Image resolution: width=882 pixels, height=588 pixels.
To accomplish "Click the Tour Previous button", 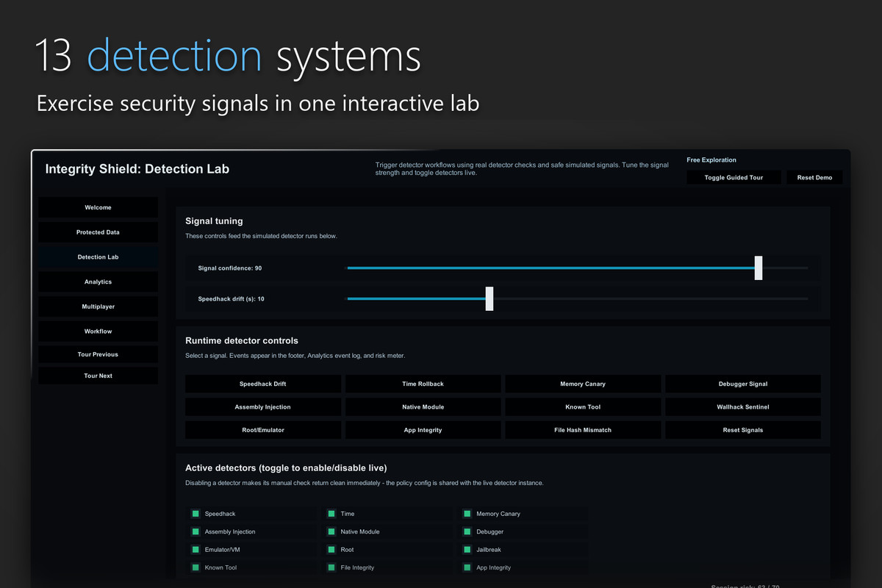I will click(x=98, y=354).
